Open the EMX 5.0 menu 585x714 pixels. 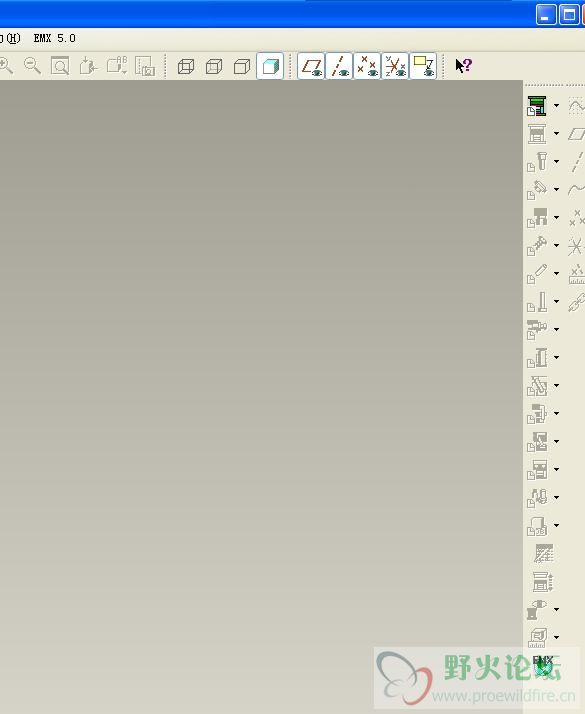[x=55, y=38]
